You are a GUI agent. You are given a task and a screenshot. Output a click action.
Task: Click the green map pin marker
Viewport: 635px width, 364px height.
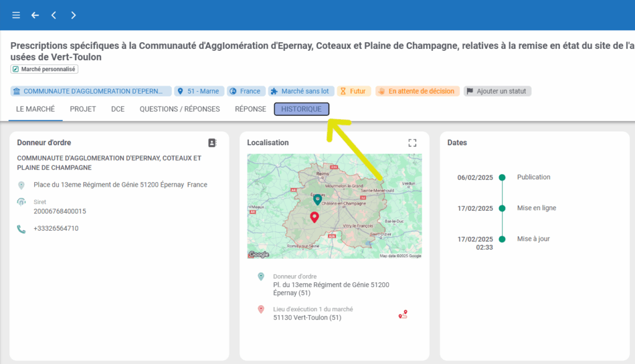[x=317, y=200]
